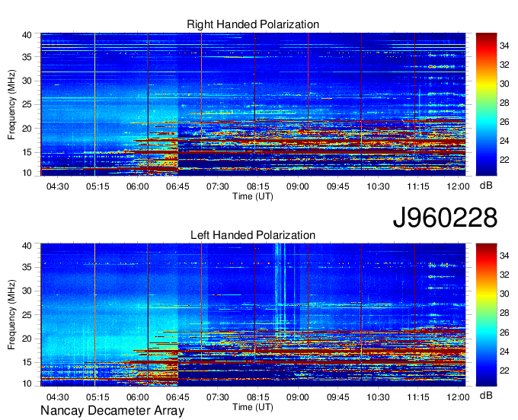This screenshot has width=518, height=420.
Task: Click the 12:00 tick on Left Handed time axis
Action: click(458, 397)
